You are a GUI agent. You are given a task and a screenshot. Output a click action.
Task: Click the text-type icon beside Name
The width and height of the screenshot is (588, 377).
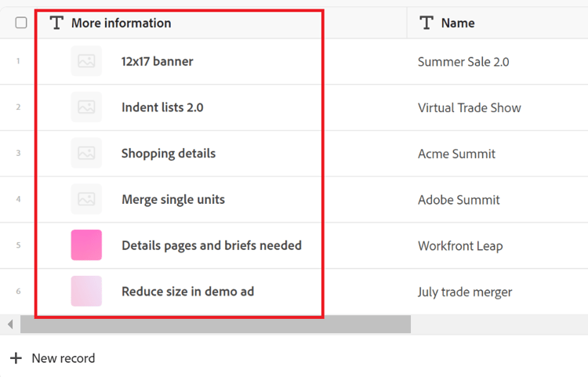tap(426, 23)
